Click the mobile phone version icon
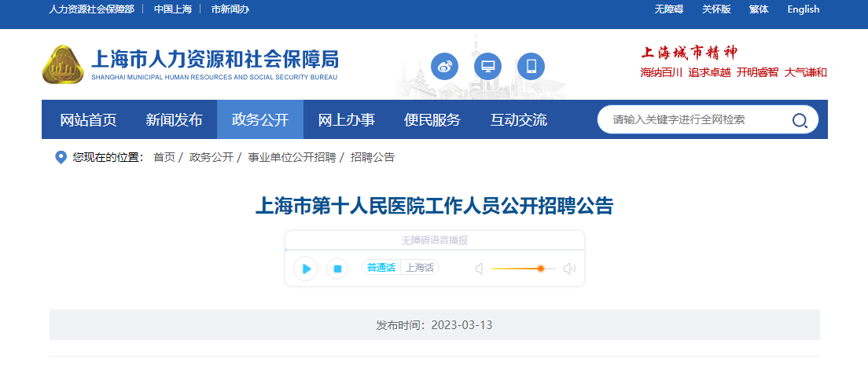Image resolution: width=868 pixels, height=377 pixels. [531, 67]
